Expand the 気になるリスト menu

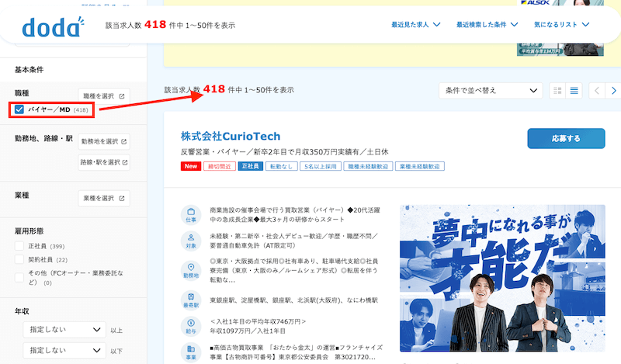(x=561, y=25)
